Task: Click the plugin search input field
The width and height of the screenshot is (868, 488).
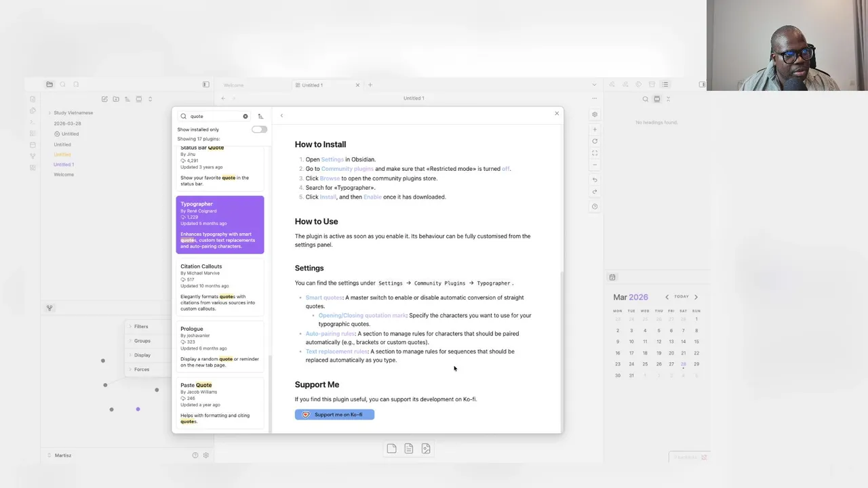Action: coord(214,116)
